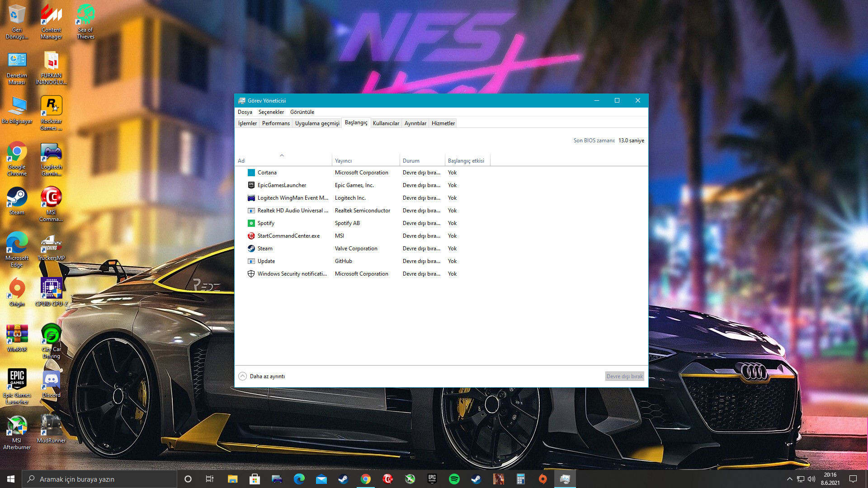This screenshot has width=868, height=488.
Task: Click the Devre dışı bırak button
Action: [624, 376]
